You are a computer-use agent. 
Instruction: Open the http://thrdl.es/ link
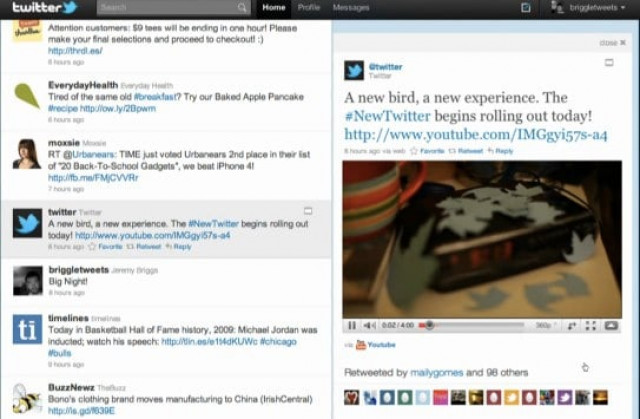[75, 51]
